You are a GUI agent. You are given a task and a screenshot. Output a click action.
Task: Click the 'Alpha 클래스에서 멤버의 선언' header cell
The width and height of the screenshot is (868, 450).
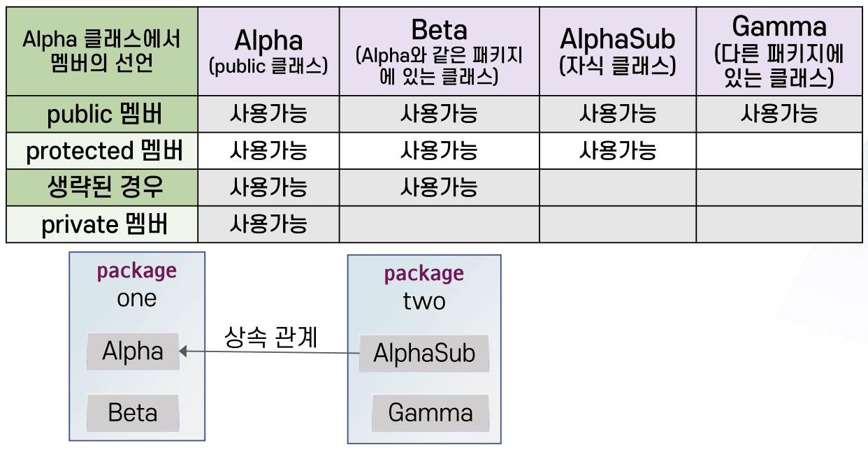tap(102, 51)
